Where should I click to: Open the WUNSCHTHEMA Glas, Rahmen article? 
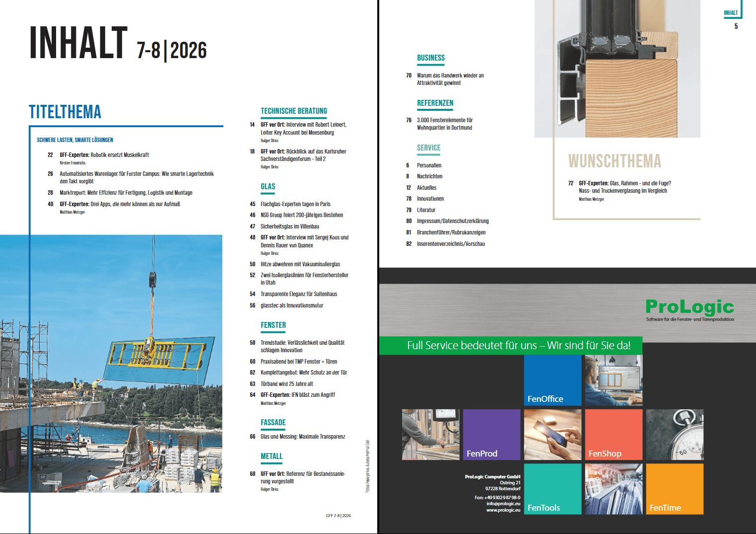click(x=624, y=187)
